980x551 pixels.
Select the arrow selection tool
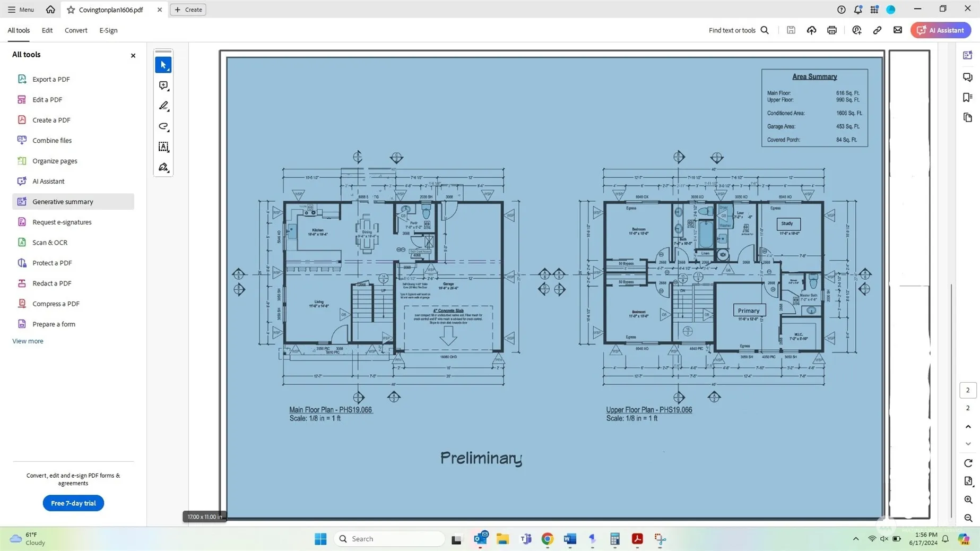[163, 65]
